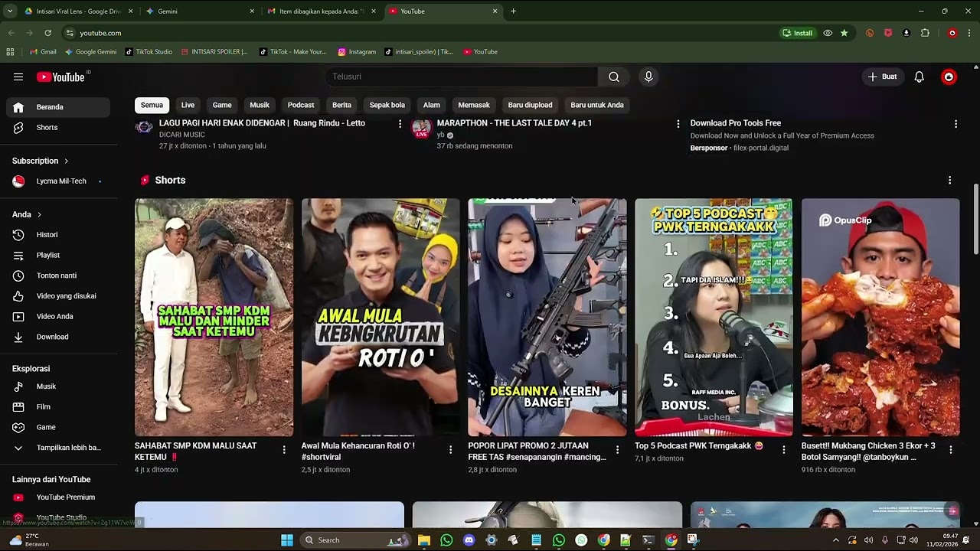Open the Windows Start menu
This screenshot has height=551, width=980.
(x=287, y=540)
